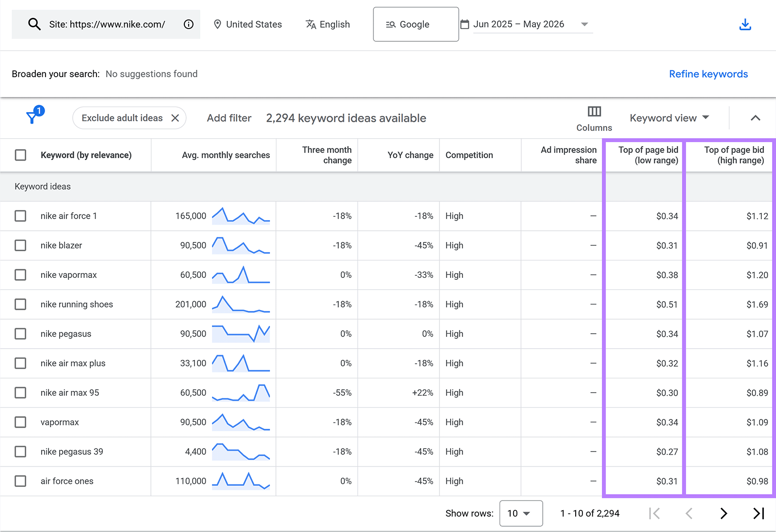Click Add filter
776x532 pixels.
tap(229, 118)
